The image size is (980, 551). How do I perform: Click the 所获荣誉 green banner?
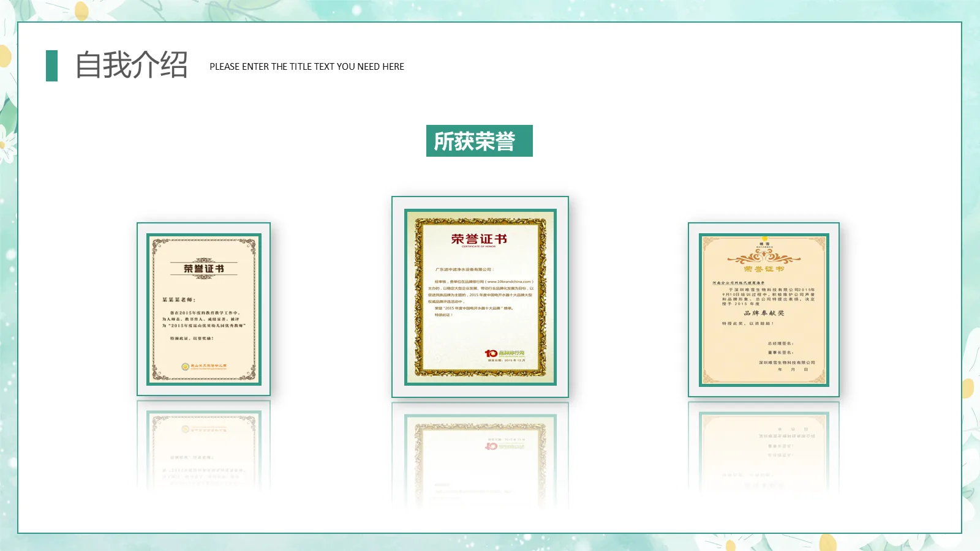480,140
